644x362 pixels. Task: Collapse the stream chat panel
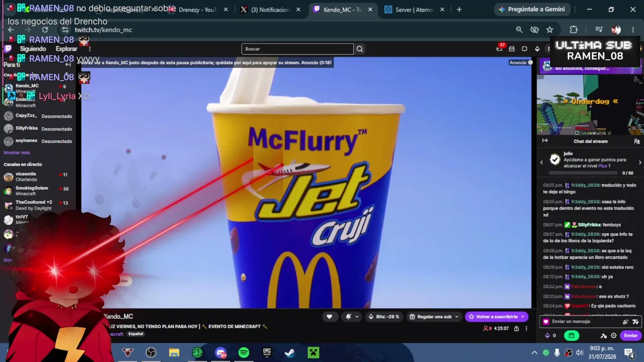coord(545,141)
